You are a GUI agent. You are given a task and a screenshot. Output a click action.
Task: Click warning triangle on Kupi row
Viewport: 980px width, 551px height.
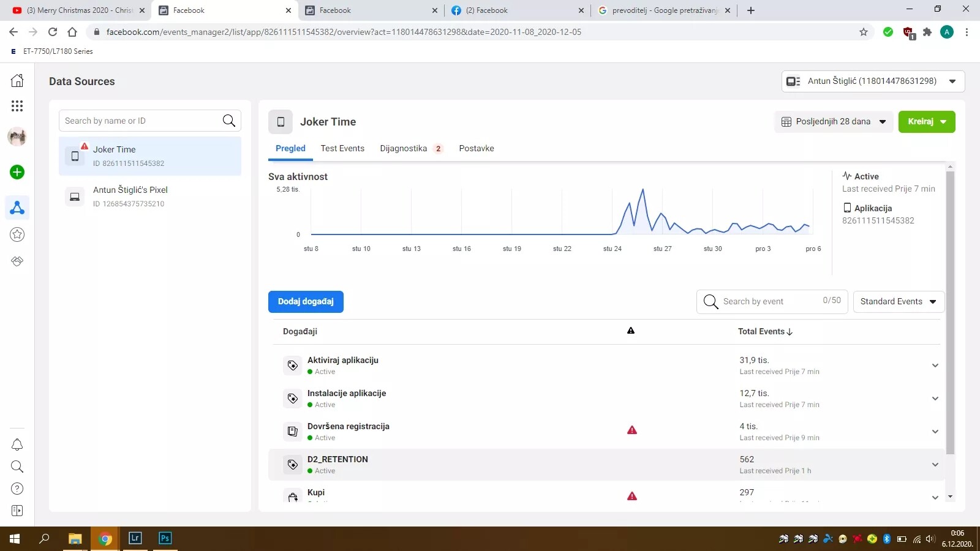tap(632, 497)
